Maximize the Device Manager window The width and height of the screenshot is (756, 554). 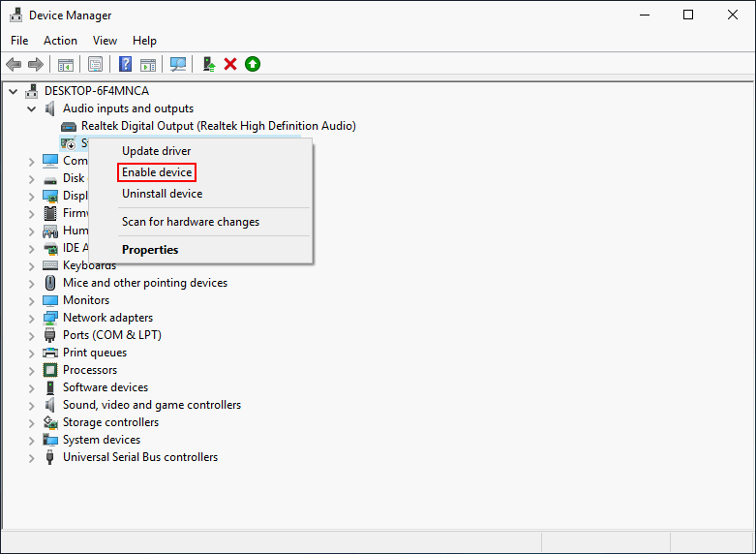(688, 15)
